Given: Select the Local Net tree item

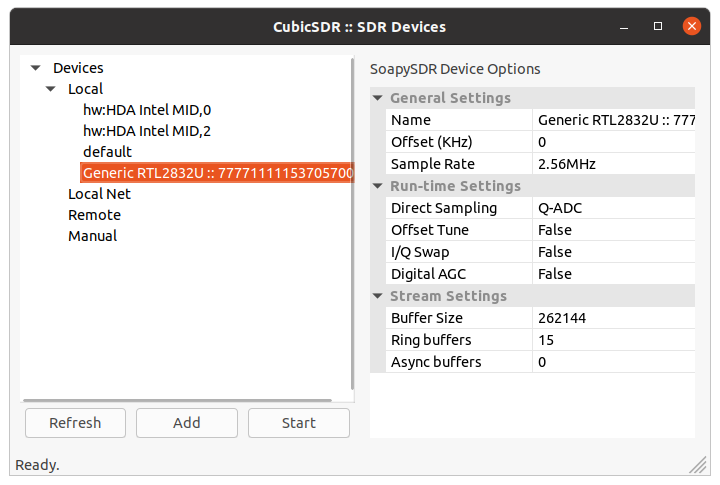Looking at the screenshot, I should coord(100,194).
